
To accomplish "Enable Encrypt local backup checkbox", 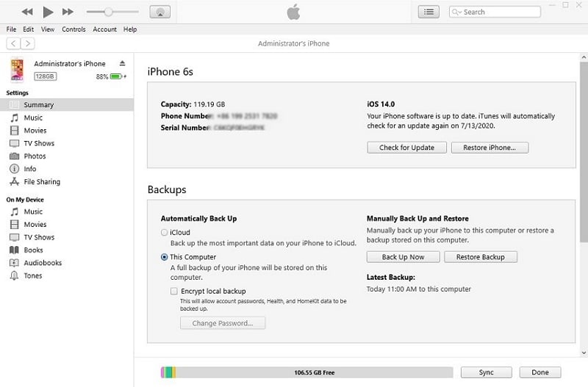I will coord(173,292).
